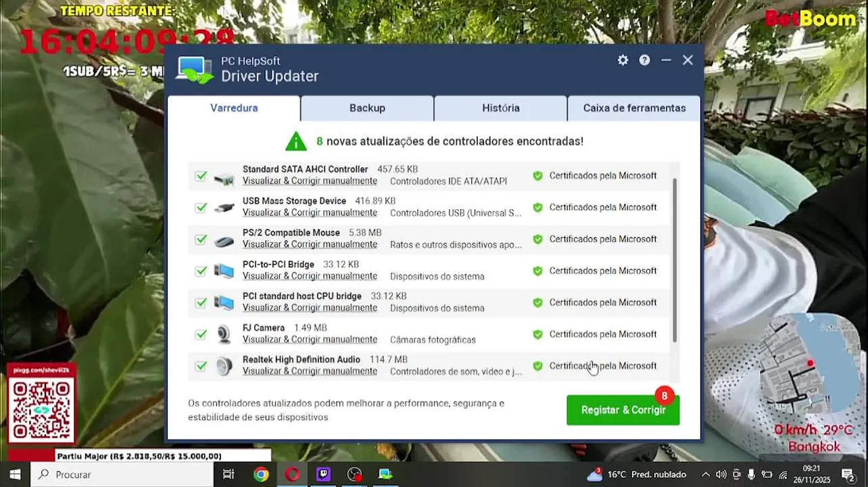Visualizar & Corrigir manualmente for PCI-to-PCI Bridge
The width and height of the screenshot is (868, 487).
(310, 277)
